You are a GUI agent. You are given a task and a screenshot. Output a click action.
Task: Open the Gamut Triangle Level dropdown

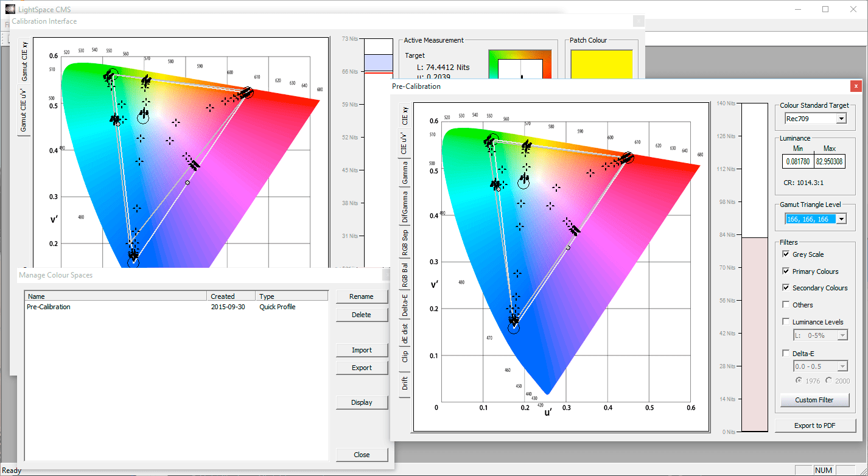click(x=841, y=219)
